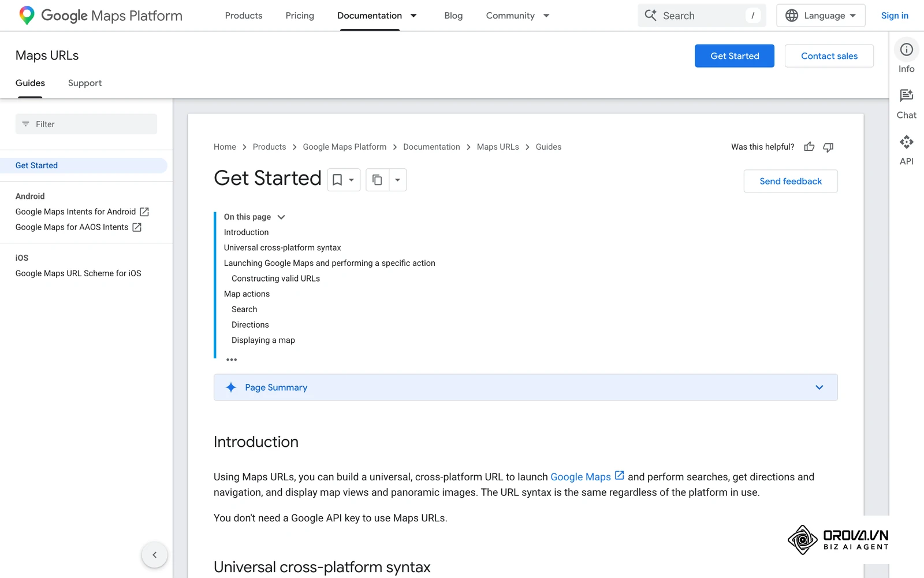Open Google Maps Intents for Android link

point(82,212)
